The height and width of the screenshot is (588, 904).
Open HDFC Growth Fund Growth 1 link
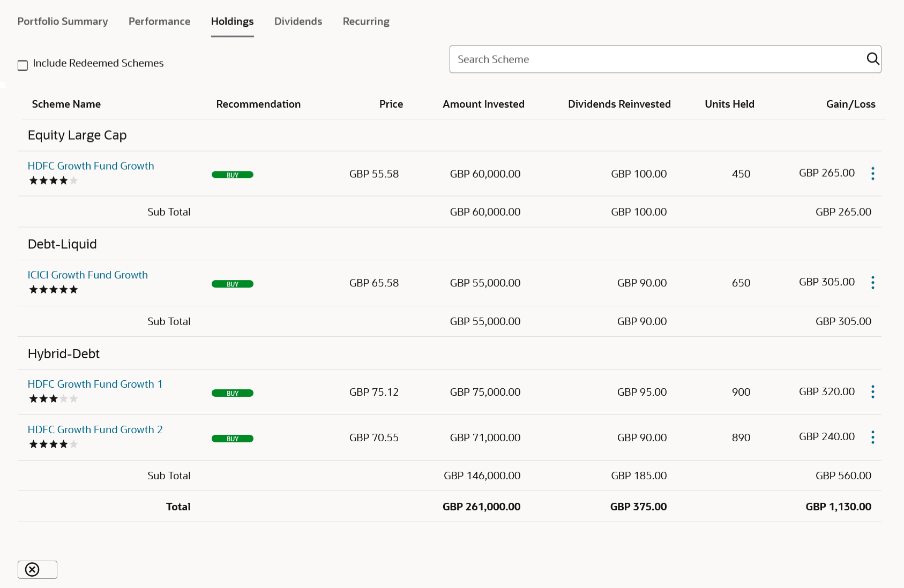click(95, 384)
